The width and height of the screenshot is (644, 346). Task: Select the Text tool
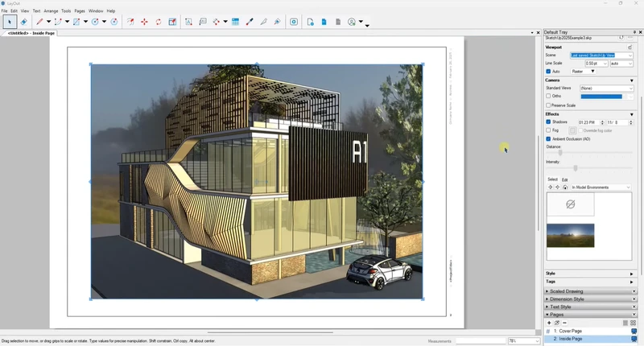click(188, 22)
